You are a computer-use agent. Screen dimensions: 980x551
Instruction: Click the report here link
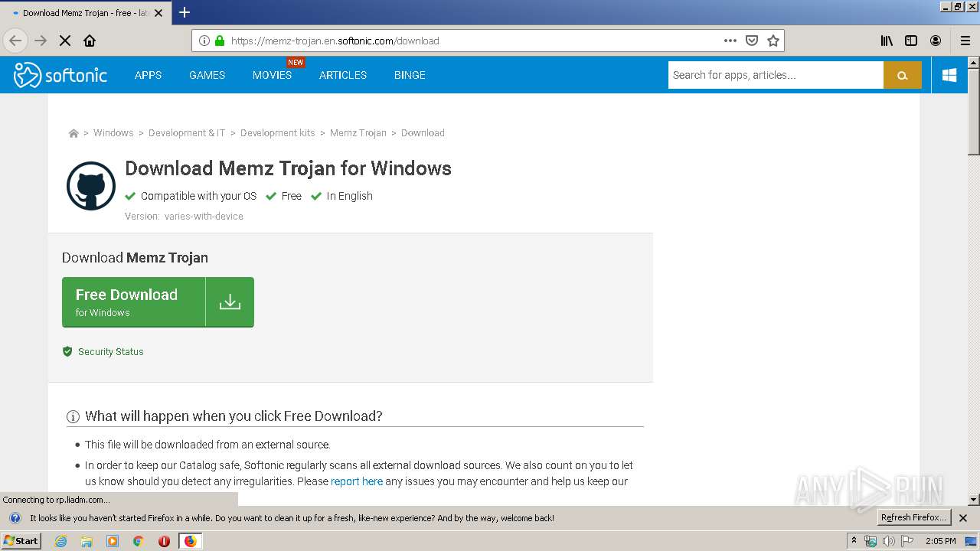(357, 481)
